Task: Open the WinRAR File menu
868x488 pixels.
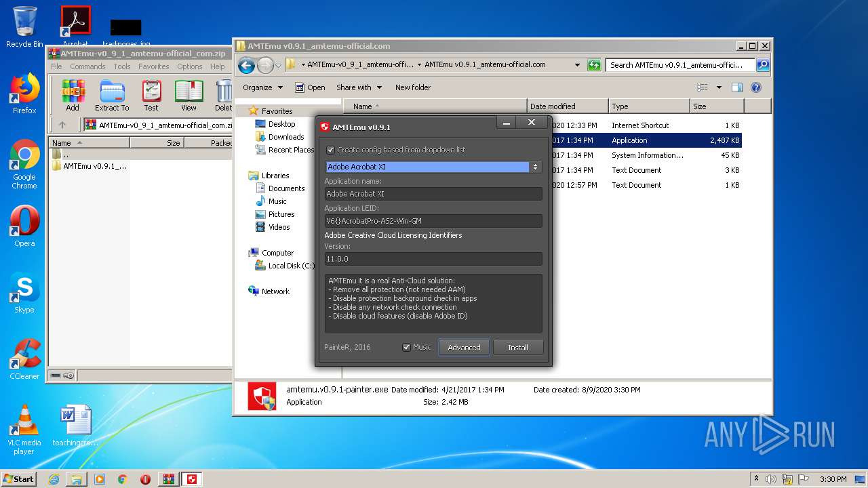Action: click(x=56, y=66)
